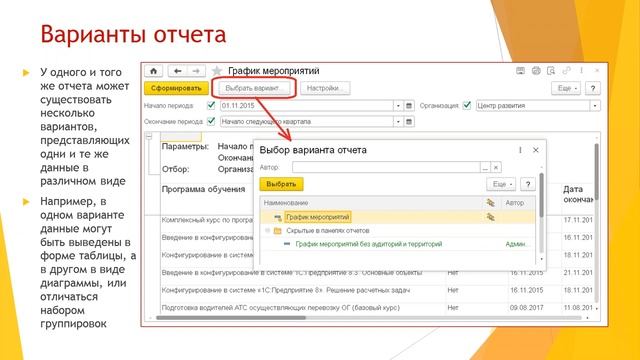Click the Выбрать вариант... button
The width and height of the screenshot is (640, 360).
253,88
